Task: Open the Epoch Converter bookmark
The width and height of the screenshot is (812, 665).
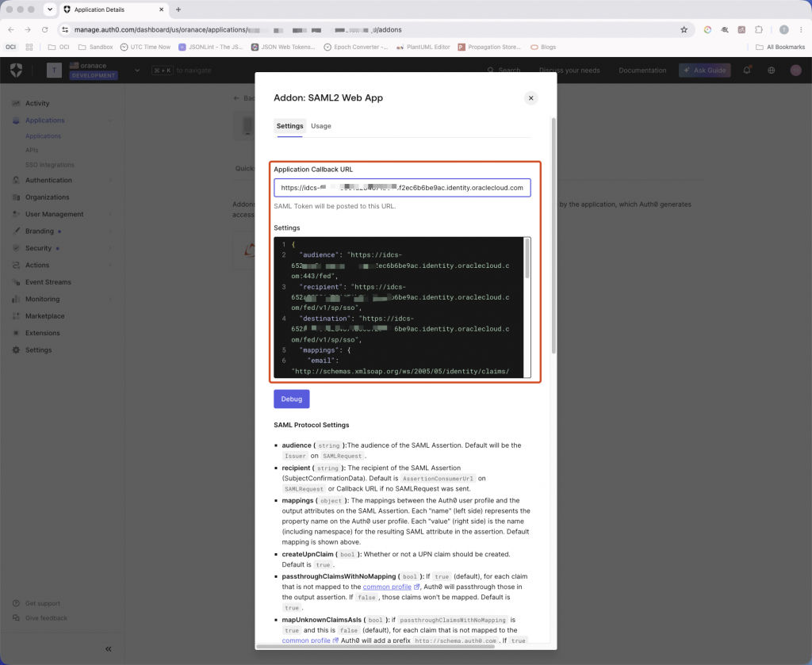Action: tap(356, 47)
